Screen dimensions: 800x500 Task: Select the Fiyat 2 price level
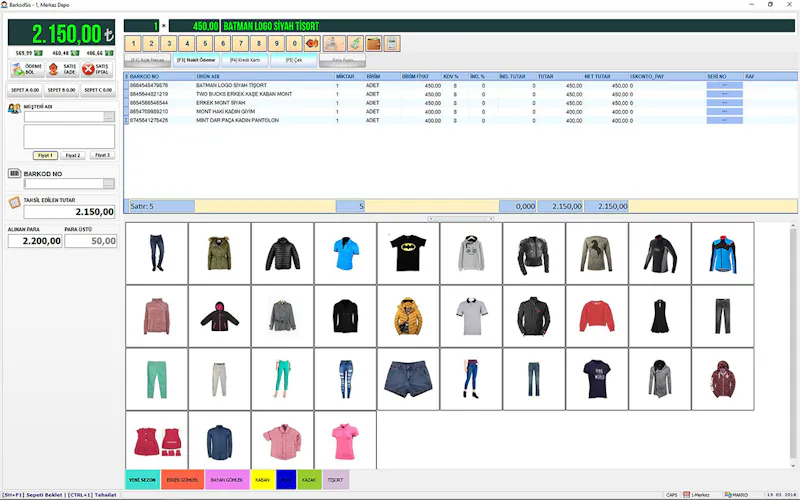tap(73, 155)
